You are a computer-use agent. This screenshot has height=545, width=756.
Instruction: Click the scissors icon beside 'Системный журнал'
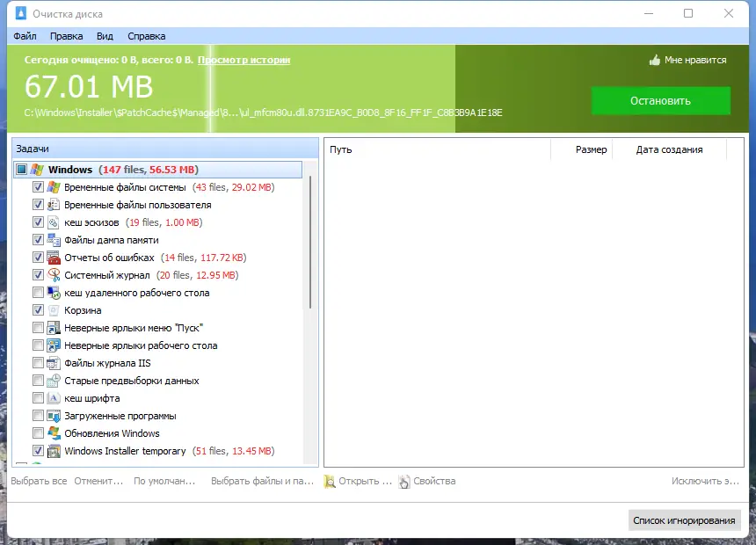point(55,274)
